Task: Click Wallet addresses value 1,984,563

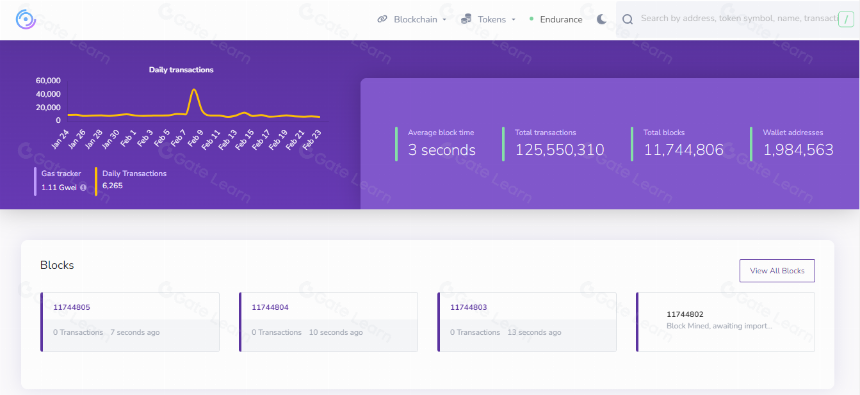Action: [798, 150]
